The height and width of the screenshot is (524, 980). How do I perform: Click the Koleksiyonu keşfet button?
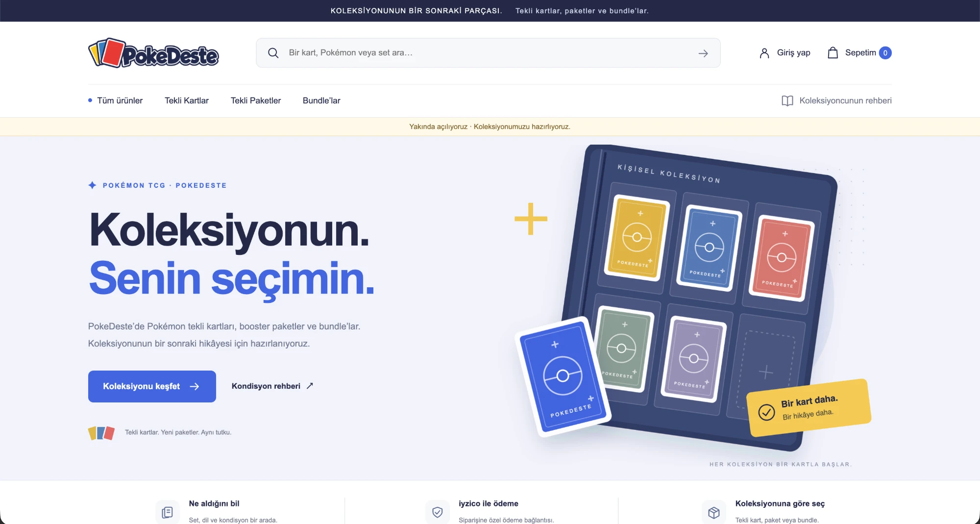[x=152, y=386]
